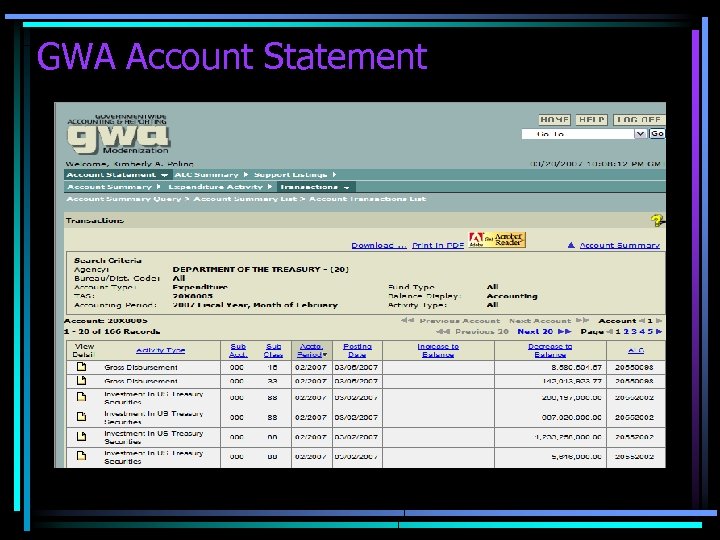Image resolution: width=720 pixels, height=540 pixels.
Task: Click 'DEPARTMENT OF THE TREASURY - (20)' text
Action: pos(260,270)
